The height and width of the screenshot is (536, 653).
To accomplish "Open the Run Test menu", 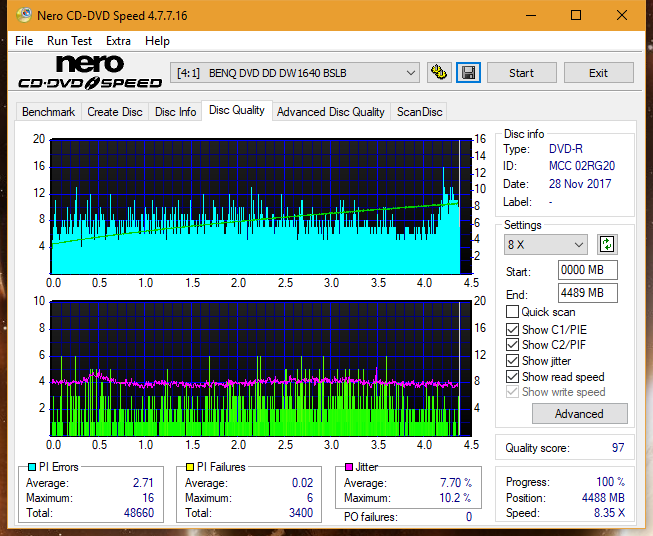I will click(x=70, y=41).
